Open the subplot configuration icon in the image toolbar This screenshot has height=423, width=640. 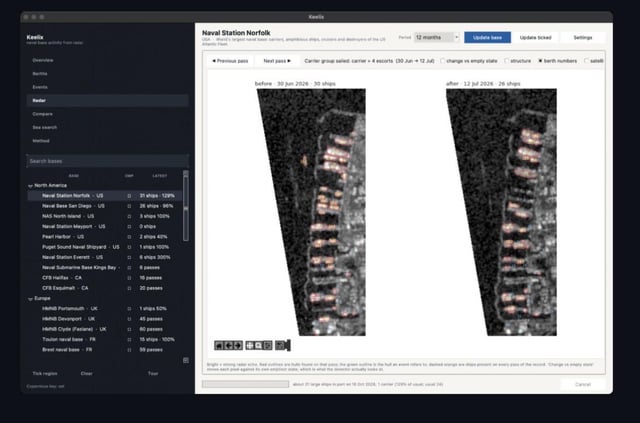(x=268, y=345)
